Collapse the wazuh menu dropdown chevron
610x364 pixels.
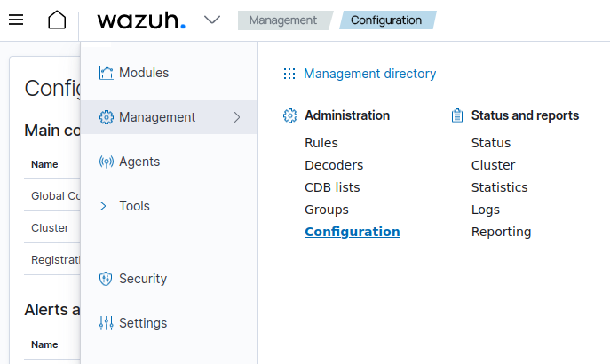click(x=212, y=20)
